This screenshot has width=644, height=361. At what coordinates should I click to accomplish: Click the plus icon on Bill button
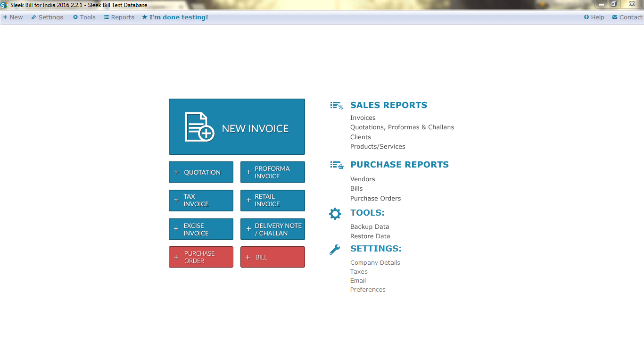tap(248, 257)
